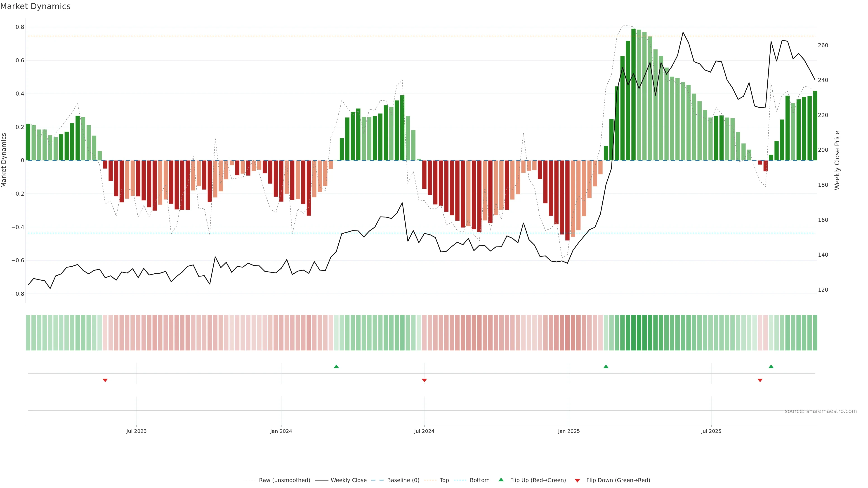Click the Weekly Close Price axis title
Image resolution: width=868 pixels, height=488 pixels.
[837, 160]
